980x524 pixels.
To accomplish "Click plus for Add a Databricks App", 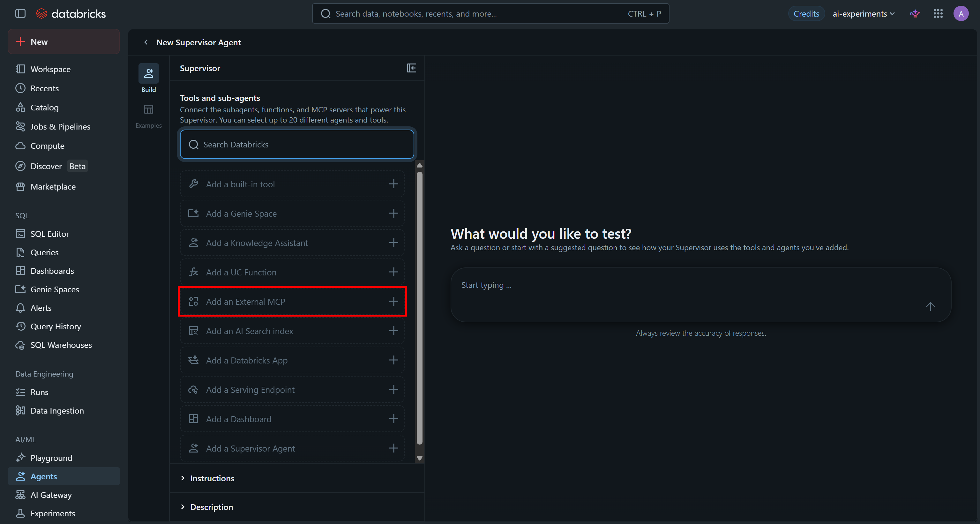I will (x=393, y=360).
